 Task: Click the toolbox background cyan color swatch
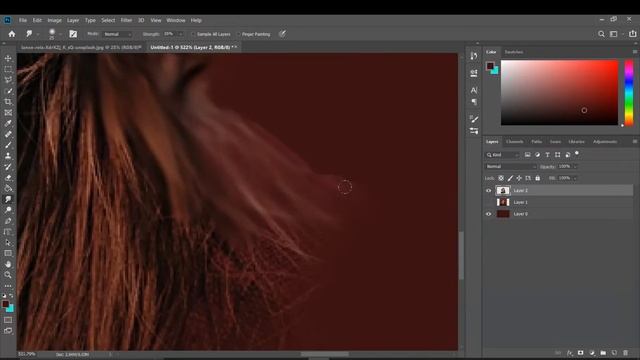pos(10,309)
